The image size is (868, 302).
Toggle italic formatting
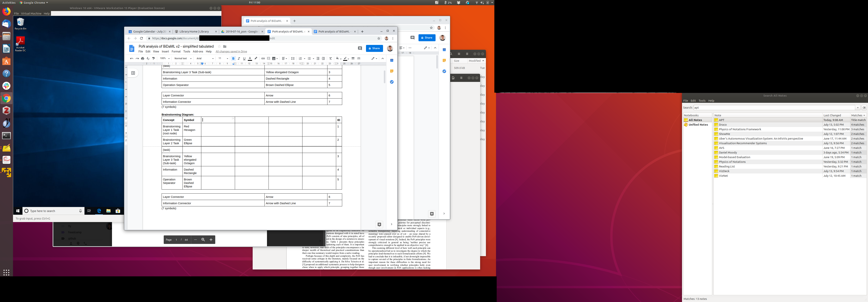pos(239,59)
